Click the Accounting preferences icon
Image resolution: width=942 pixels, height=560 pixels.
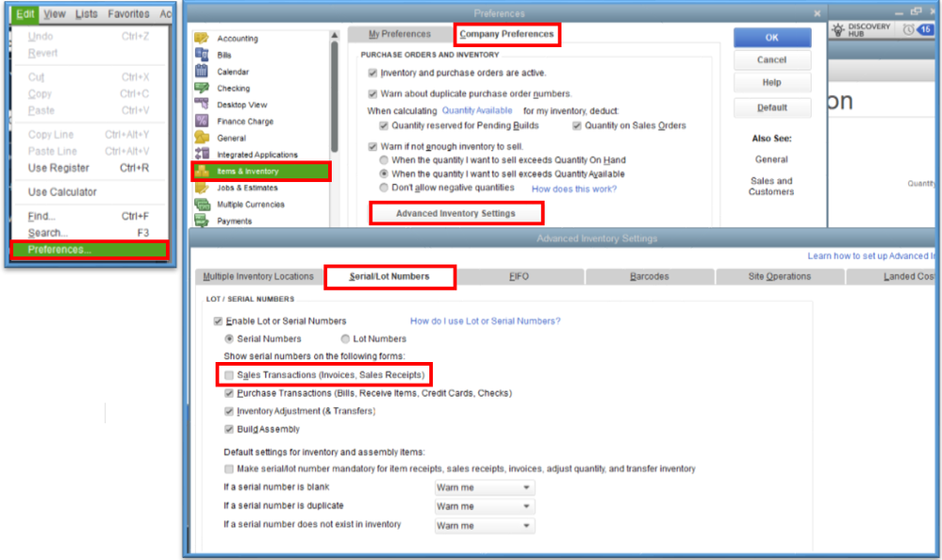pos(201,38)
